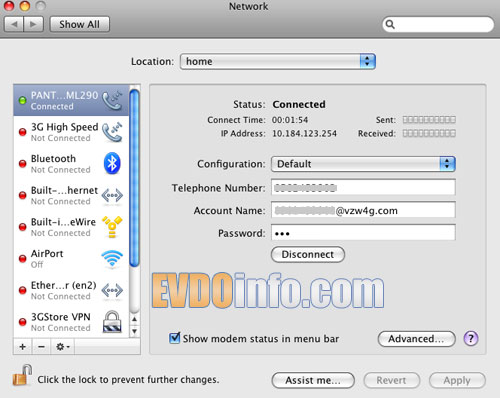Toggle Show modem status in menu bar
The height and width of the screenshot is (398, 500).
click(174, 338)
